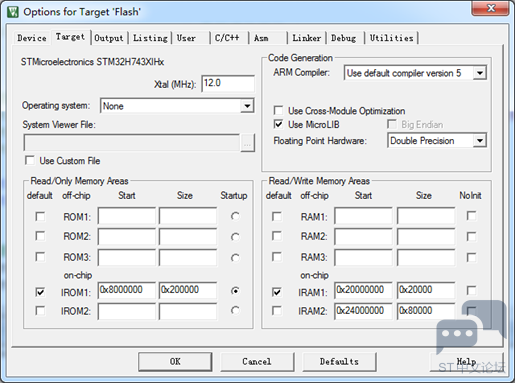Check the RAM2 default checkbox

(x=277, y=236)
